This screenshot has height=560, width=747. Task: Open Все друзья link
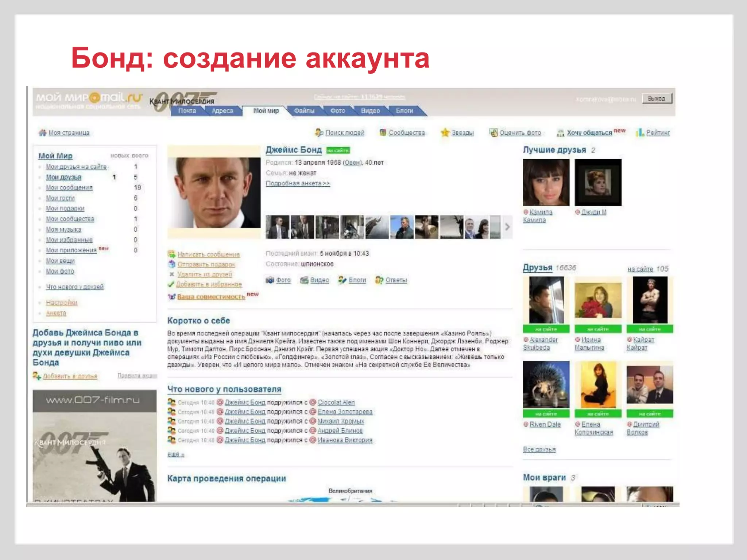click(539, 449)
